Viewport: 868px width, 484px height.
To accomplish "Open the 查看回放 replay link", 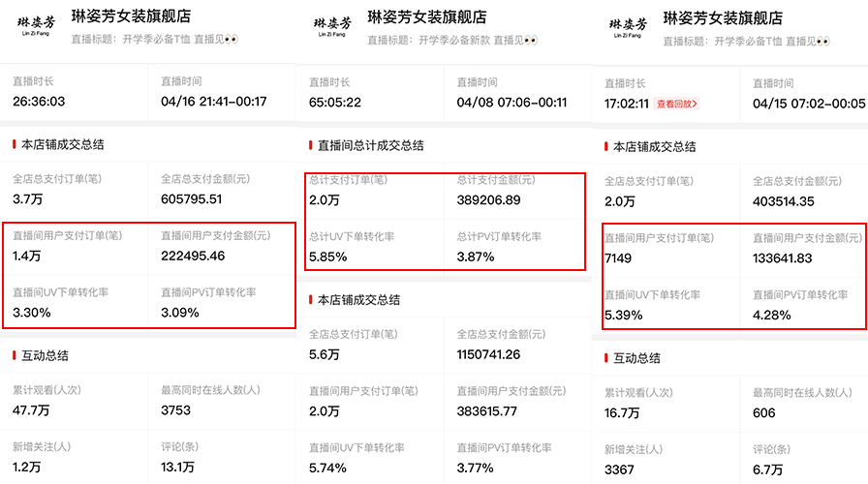I will [677, 104].
